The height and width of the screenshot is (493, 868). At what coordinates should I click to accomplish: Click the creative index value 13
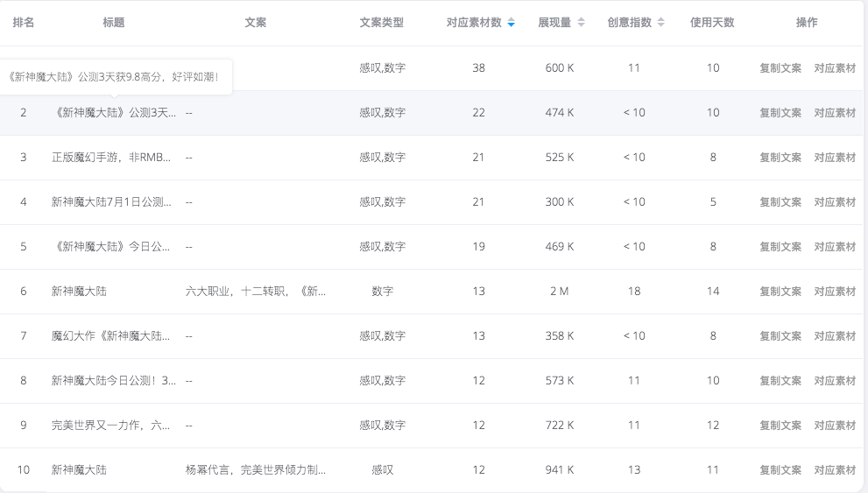pos(634,469)
